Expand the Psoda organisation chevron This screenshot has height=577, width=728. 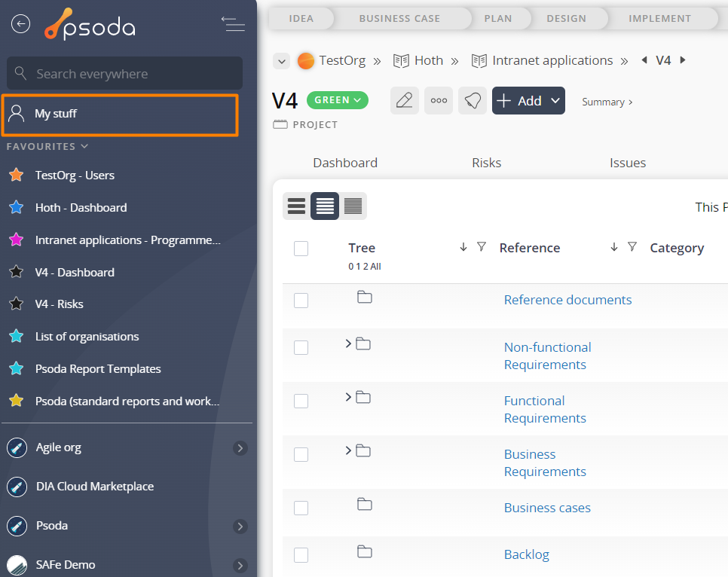(x=240, y=527)
